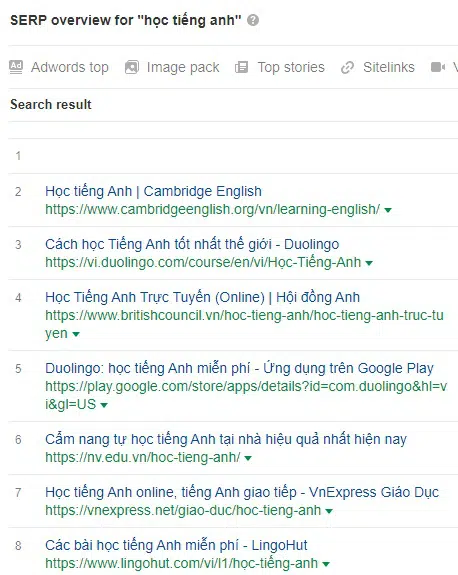Image resolution: width=458 pixels, height=575 pixels.
Task: Open the cambridgeenglish.org URL link
Action: pyautogui.click(x=213, y=209)
